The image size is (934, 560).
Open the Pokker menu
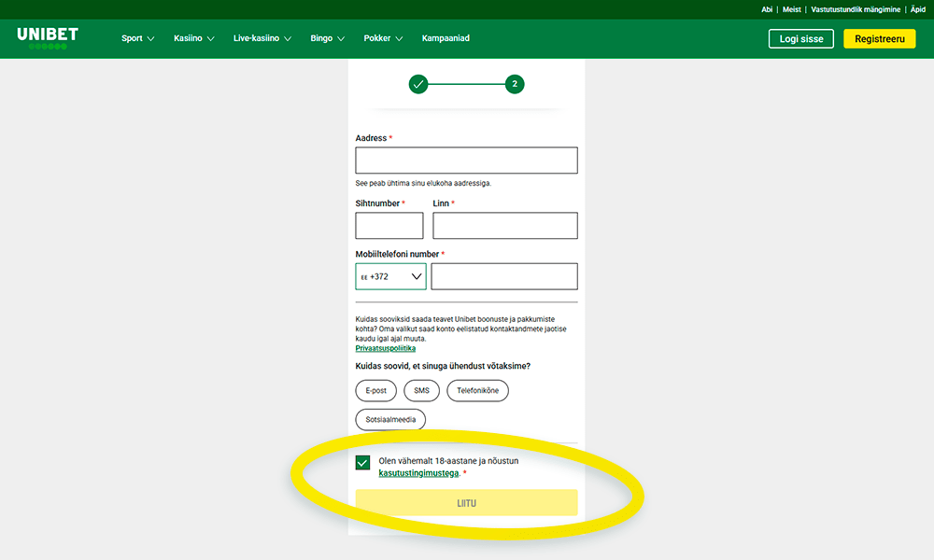pyautogui.click(x=383, y=38)
